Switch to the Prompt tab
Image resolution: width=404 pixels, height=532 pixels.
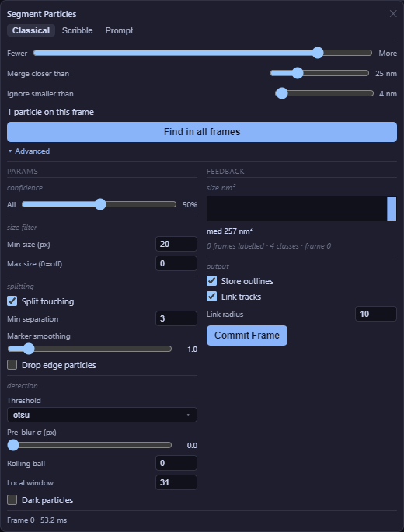pyautogui.click(x=119, y=30)
